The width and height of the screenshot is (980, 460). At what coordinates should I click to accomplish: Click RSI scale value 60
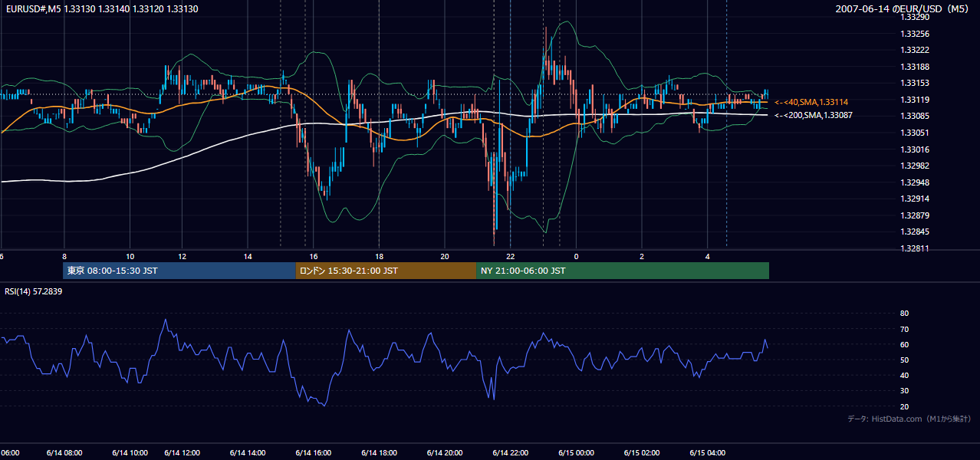904,344
